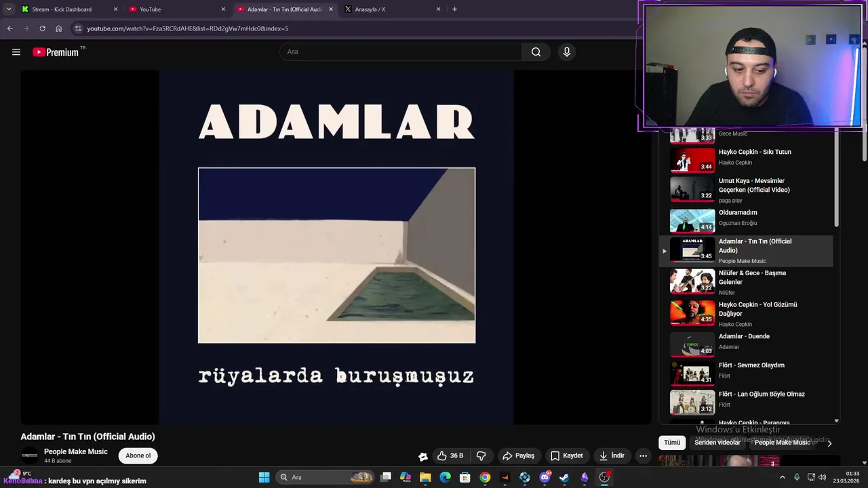
Task: Dislike the video with thumbs down
Action: [481, 455]
